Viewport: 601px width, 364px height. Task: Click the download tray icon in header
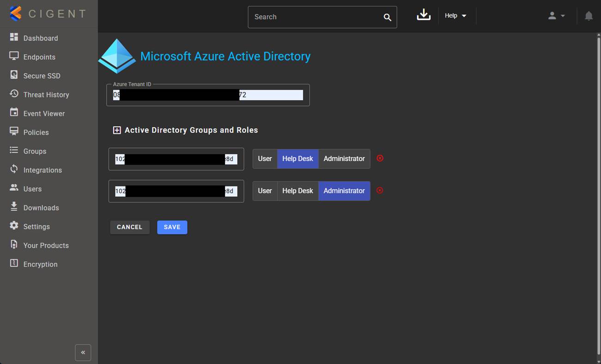tap(424, 15)
